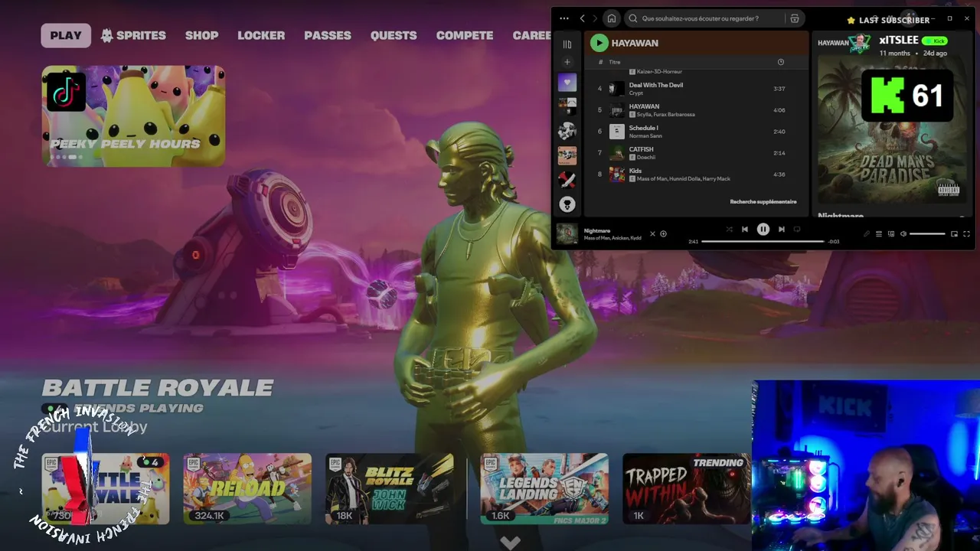
Task: Create a new playlist with the plus icon
Action: click(567, 62)
